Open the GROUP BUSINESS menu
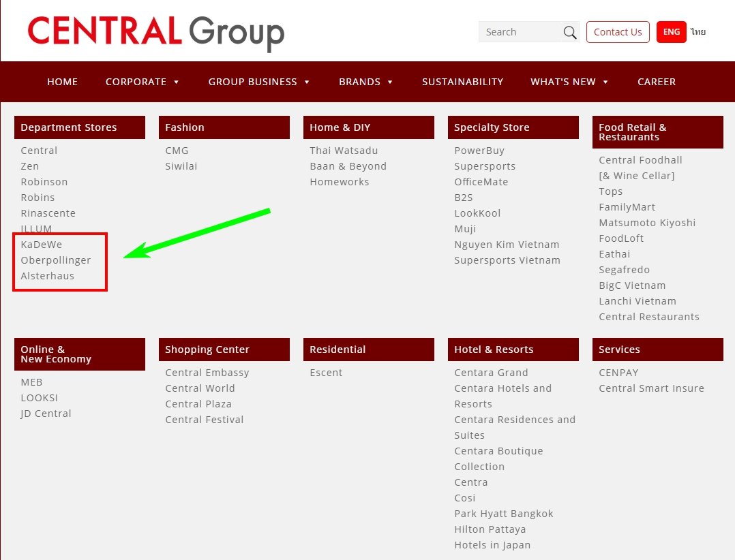Screen dimensions: 735x560 253,82
